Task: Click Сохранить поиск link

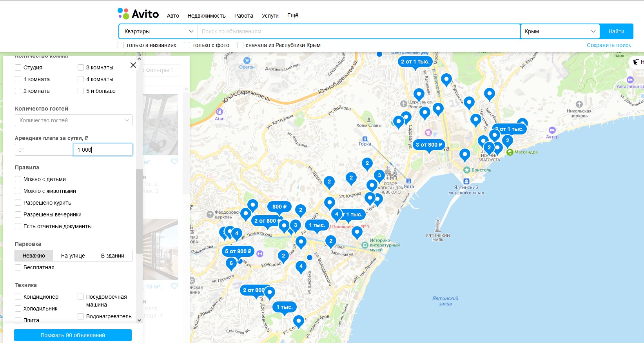Action: point(609,45)
